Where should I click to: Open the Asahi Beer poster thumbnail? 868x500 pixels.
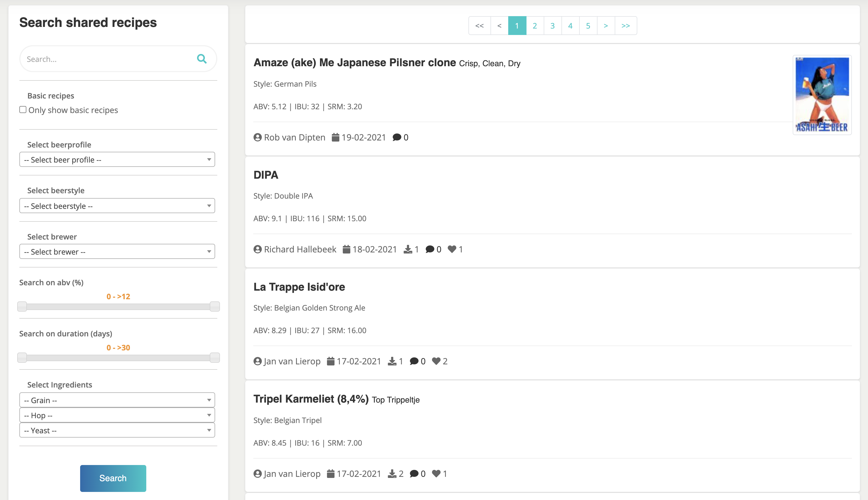[822, 95]
